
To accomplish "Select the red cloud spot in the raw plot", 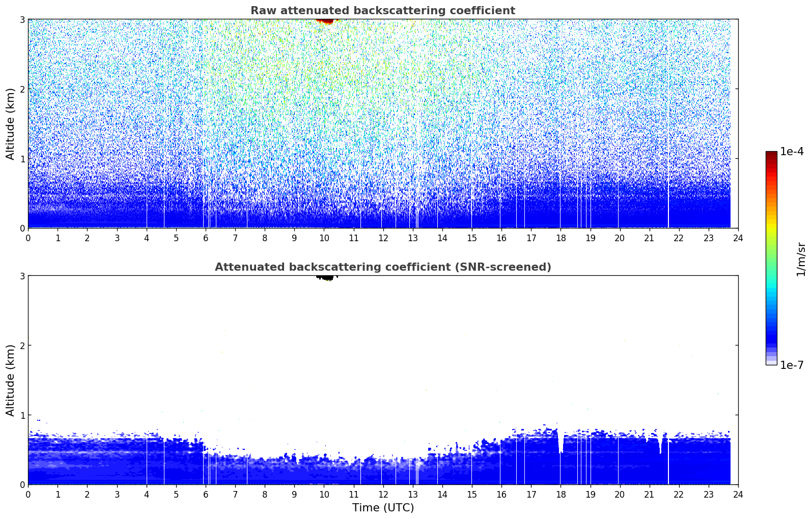I will [325, 21].
